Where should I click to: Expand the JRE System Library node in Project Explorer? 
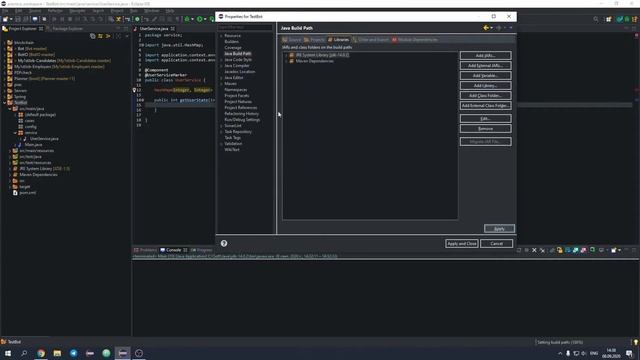point(10,169)
